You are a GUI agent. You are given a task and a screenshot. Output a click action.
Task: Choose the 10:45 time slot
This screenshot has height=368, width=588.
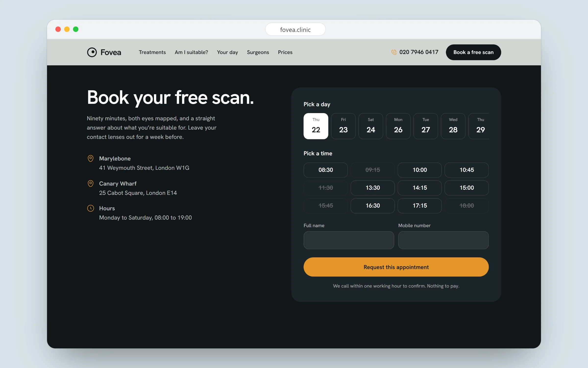[467, 170]
